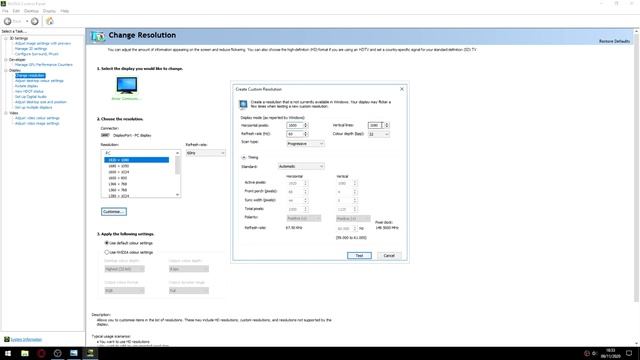The image size is (640, 360).
Task: Open the File menu
Action: [5, 11]
